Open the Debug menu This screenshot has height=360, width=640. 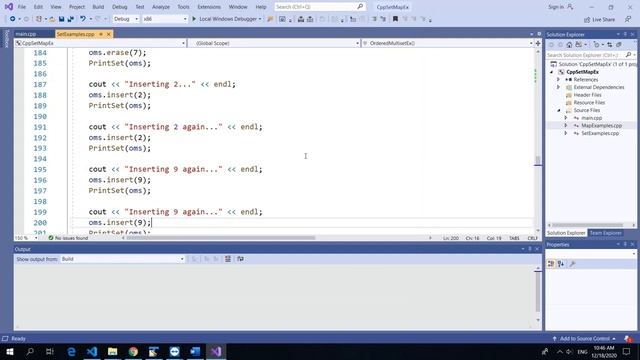click(120, 7)
